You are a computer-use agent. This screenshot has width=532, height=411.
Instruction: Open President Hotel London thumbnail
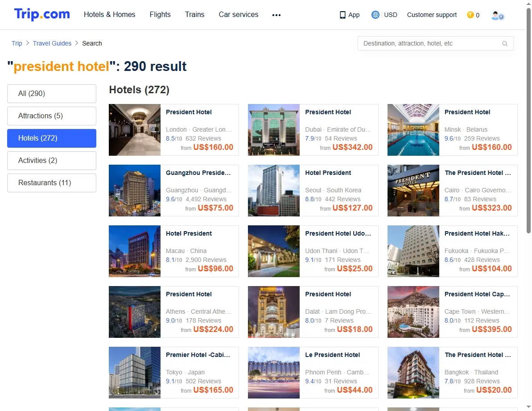coord(135,130)
